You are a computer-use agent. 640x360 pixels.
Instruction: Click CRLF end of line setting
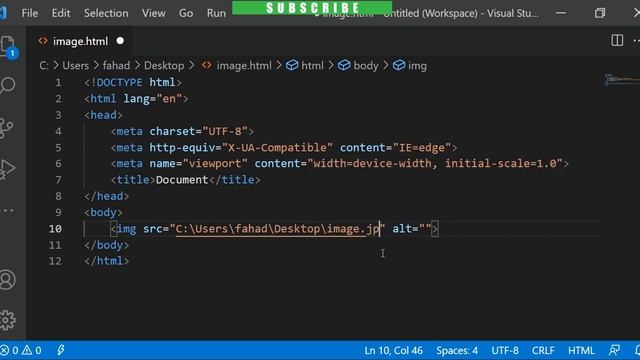[x=543, y=350]
